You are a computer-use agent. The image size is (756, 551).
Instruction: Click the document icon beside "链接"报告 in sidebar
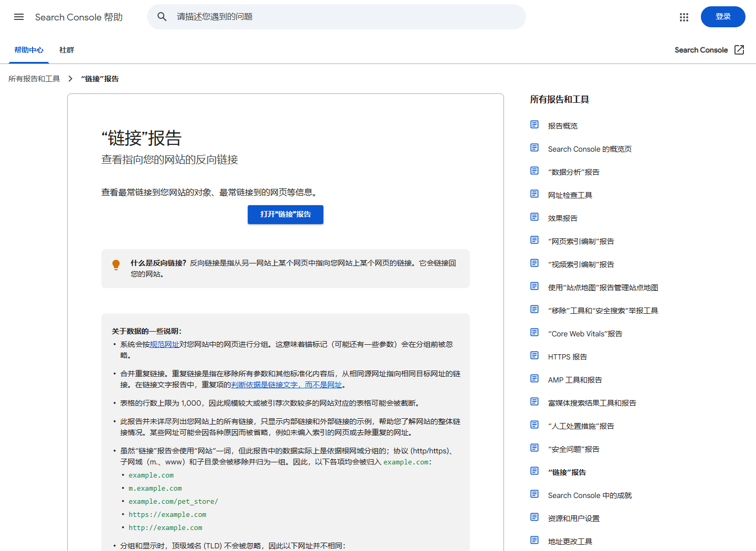534,471
